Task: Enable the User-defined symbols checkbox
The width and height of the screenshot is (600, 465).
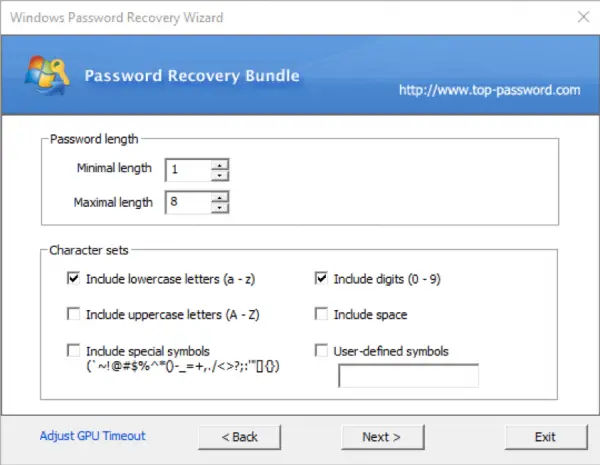Action: [321, 350]
